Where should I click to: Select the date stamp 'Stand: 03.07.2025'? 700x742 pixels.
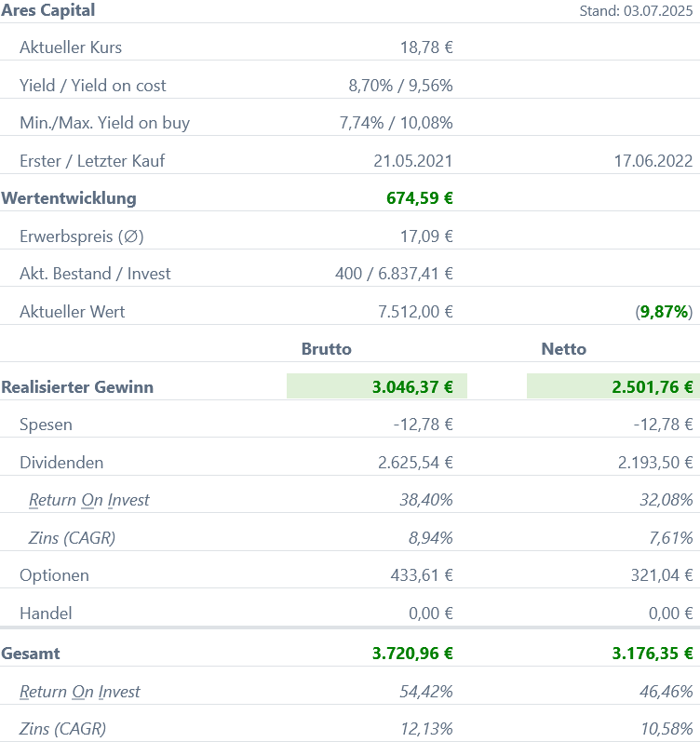tap(636, 11)
